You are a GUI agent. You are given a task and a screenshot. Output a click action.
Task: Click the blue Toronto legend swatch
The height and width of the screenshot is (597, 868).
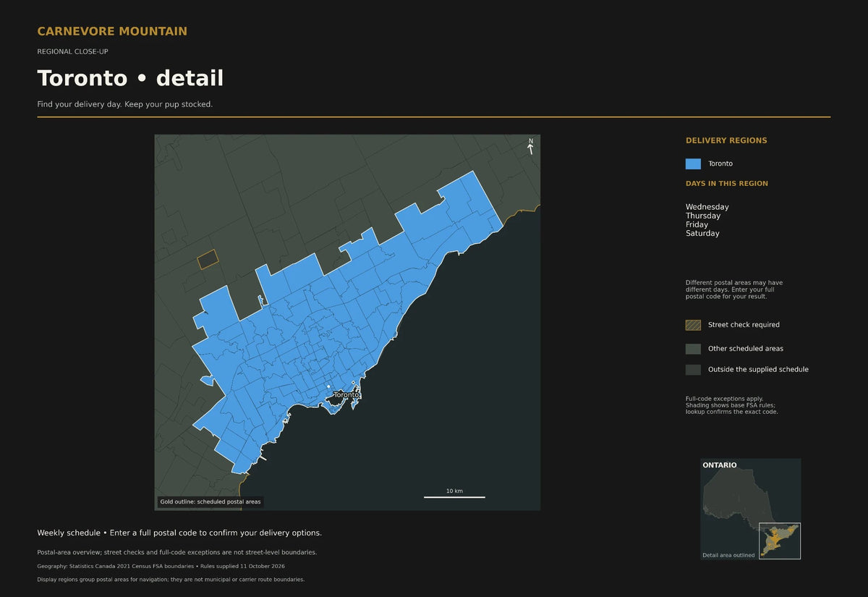[x=693, y=164]
